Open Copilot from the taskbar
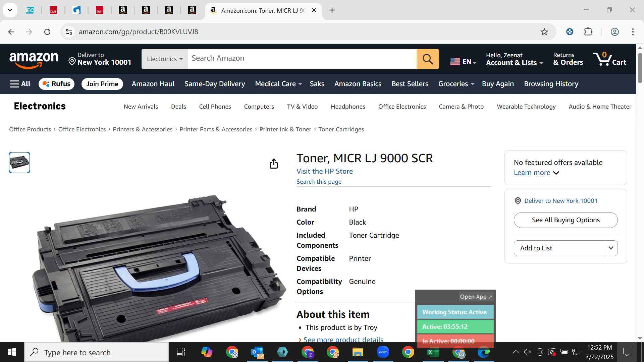The height and width of the screenshot is (362, 644). point(207,352)
